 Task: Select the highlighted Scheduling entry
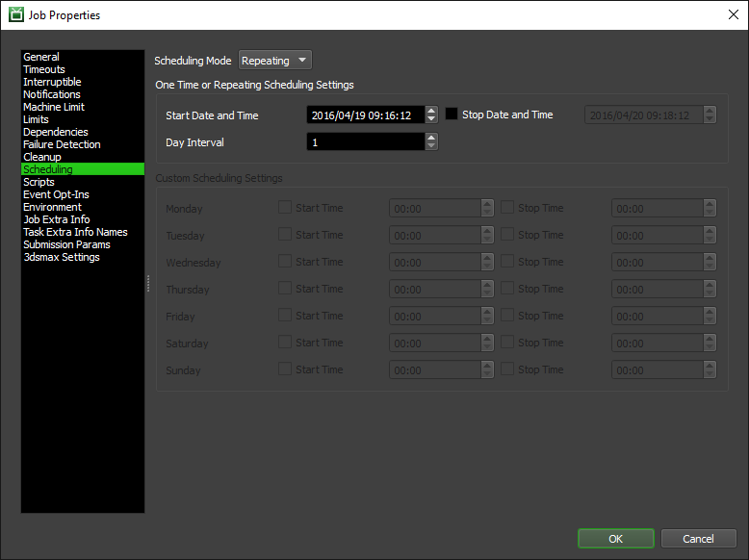pyautogui.click(x=83, y=169)
